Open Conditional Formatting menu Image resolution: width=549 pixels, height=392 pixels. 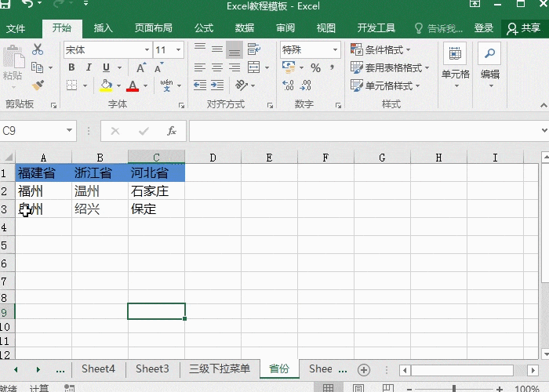point(380,49)
